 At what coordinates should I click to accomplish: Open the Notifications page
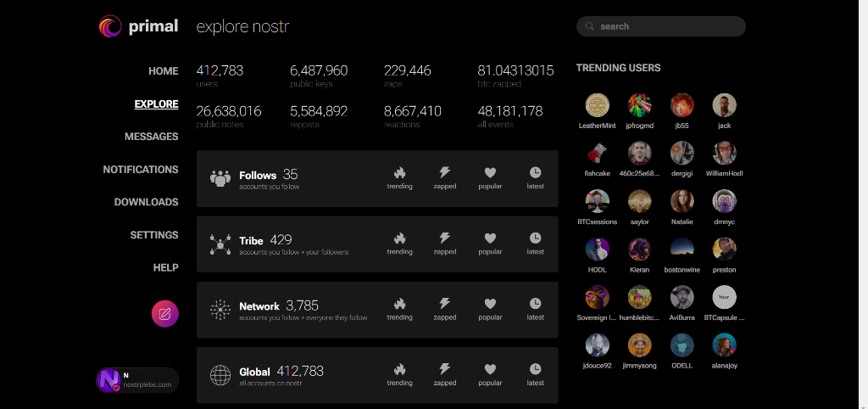click(141, 170)
